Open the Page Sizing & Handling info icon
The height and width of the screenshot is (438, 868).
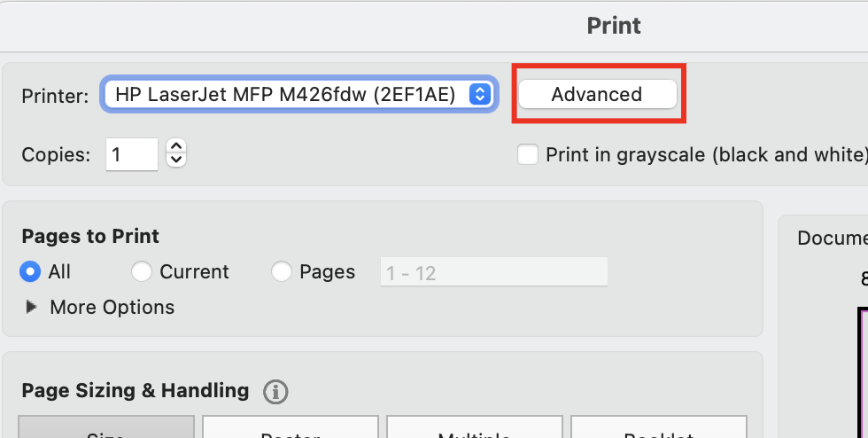coord(276,391)
